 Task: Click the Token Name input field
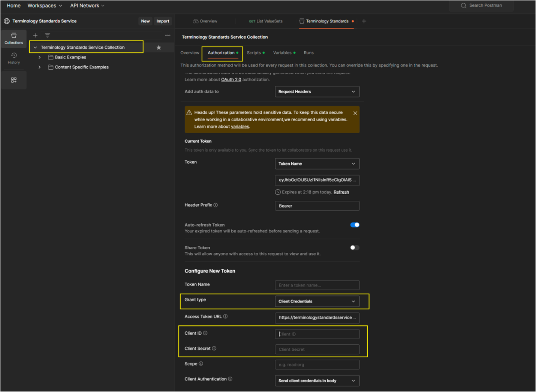click(x=317, y=285)
